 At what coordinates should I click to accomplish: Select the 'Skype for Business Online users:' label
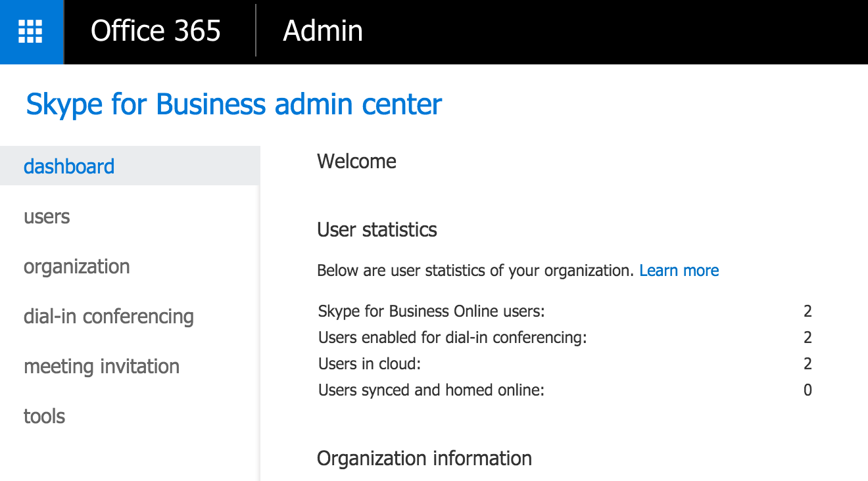[x=432, y=311]
